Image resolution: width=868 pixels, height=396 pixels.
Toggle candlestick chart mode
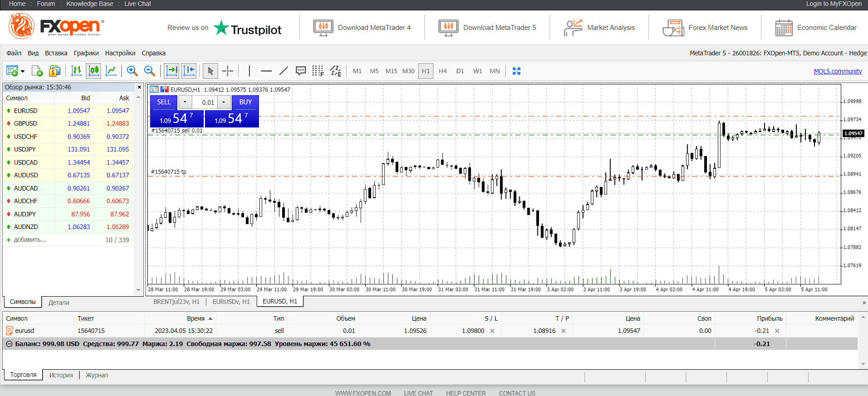94,71
